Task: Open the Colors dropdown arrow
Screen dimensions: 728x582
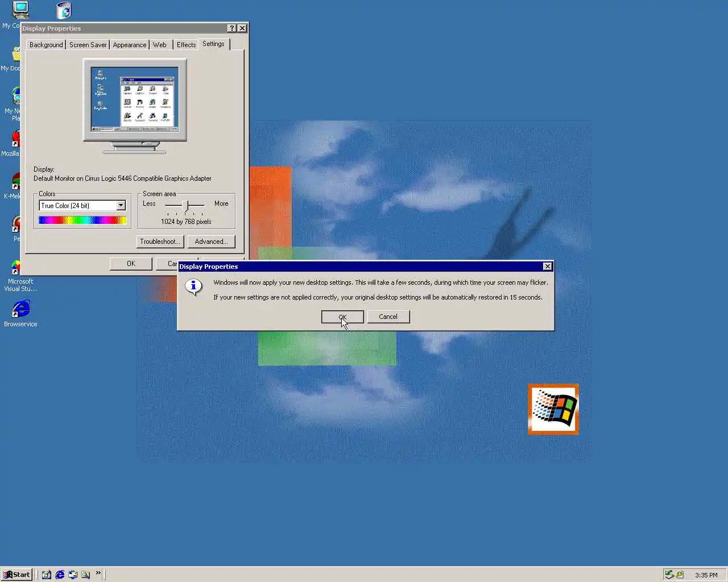Action: [121, 206]
